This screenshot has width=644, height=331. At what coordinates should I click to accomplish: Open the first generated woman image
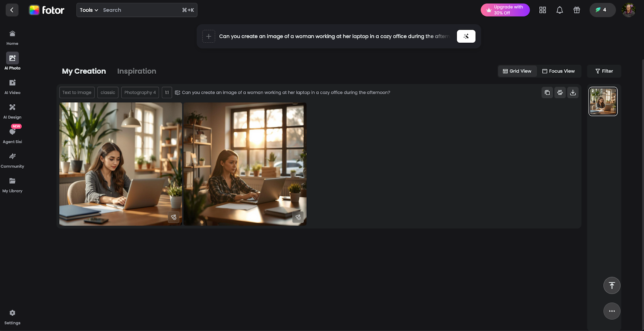(120, 163)
